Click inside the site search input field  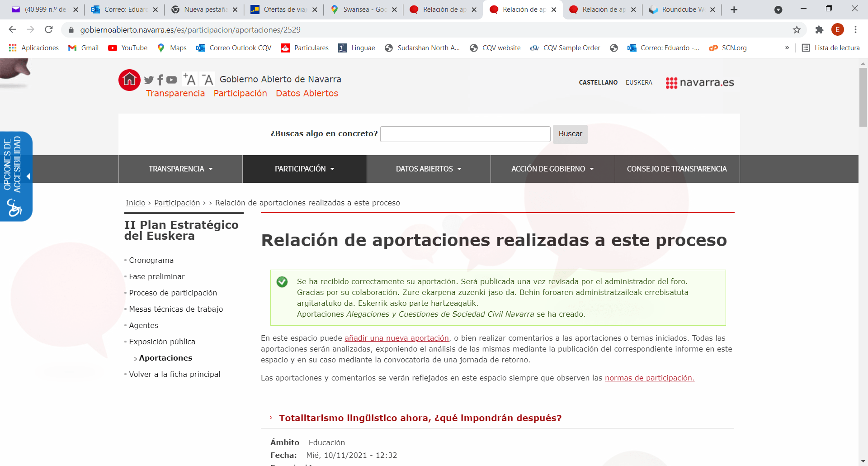(x=465, y=134)
